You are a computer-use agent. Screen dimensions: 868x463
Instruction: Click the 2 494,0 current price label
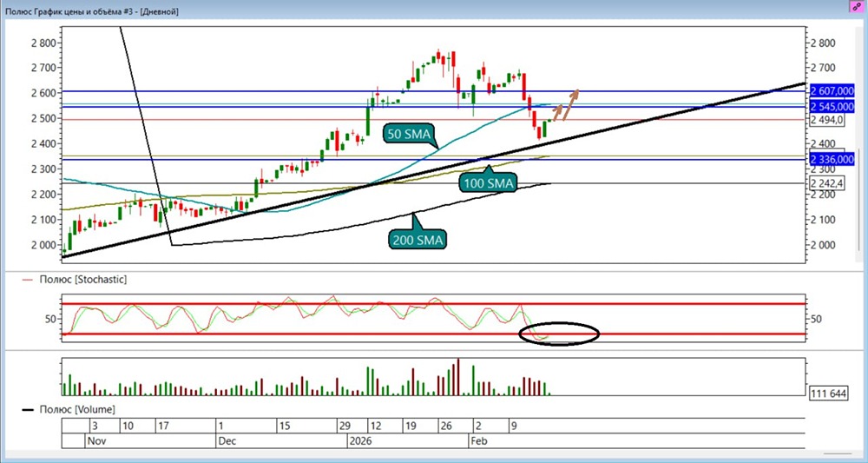tap(827, 120)
